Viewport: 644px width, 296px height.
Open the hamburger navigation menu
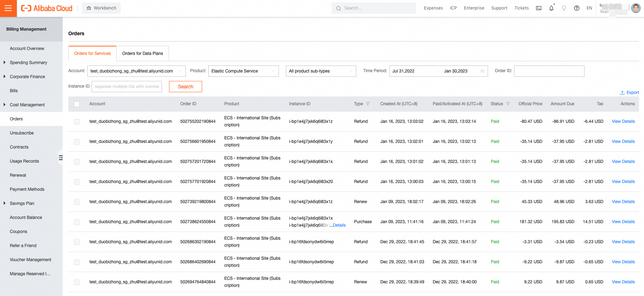point(8,8)
